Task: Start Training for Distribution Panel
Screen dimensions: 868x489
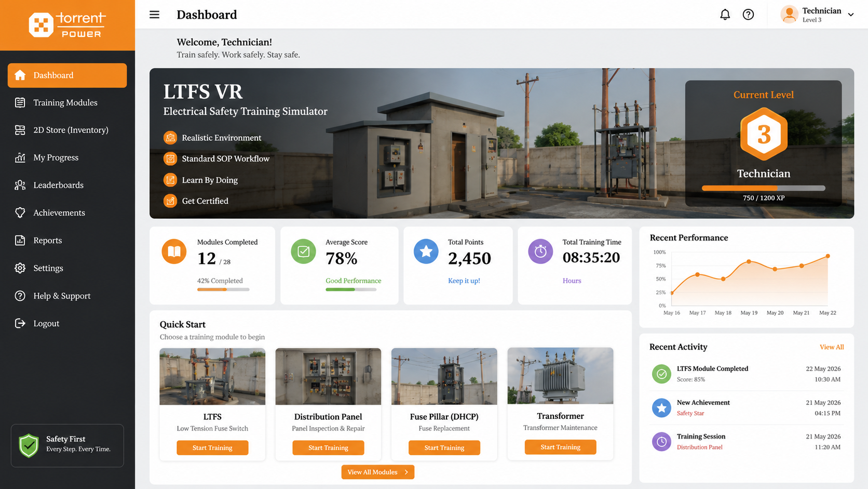Action: 328,447
